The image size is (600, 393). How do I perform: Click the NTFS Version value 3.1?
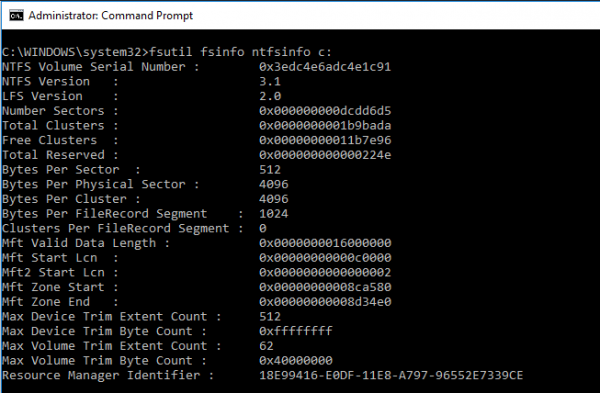pyautogui.click(x=270, y=82)
